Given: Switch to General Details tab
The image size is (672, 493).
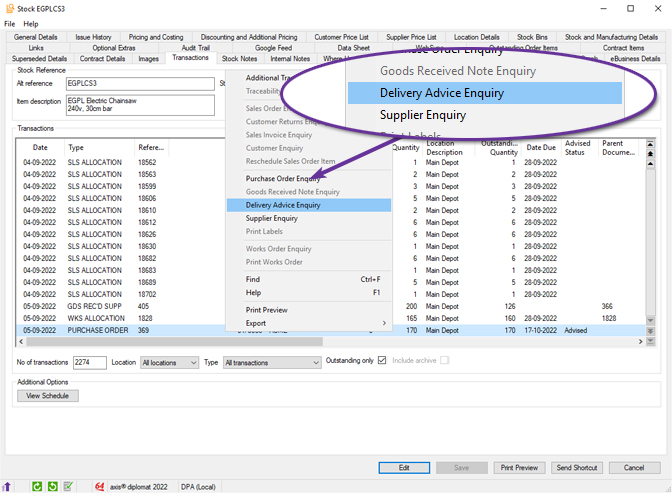Looking at the screenshot, I should coord(36,37).
